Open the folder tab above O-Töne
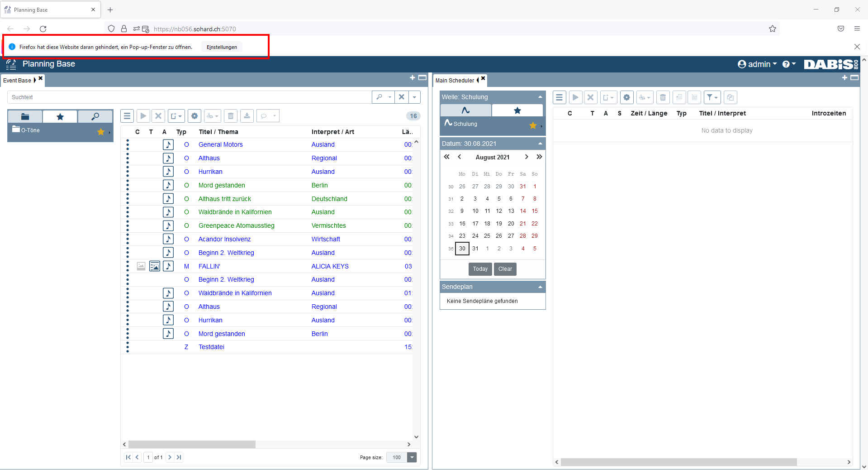 pyautogui.click(x=25, y=117)
